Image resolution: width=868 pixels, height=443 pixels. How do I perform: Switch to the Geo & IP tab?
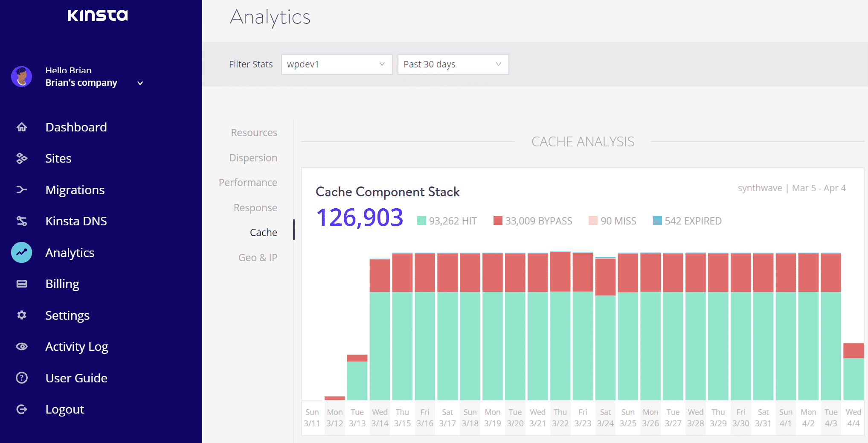pos(258,258)
